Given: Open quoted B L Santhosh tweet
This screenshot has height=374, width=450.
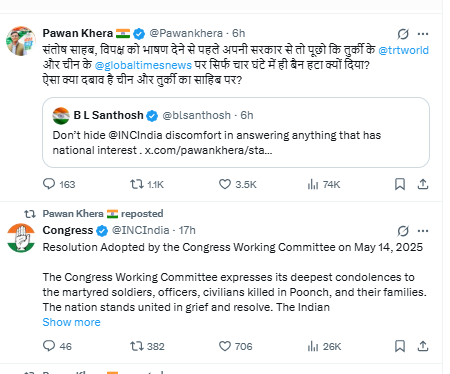Looking at the screenshot, I should tap(236, 132).
